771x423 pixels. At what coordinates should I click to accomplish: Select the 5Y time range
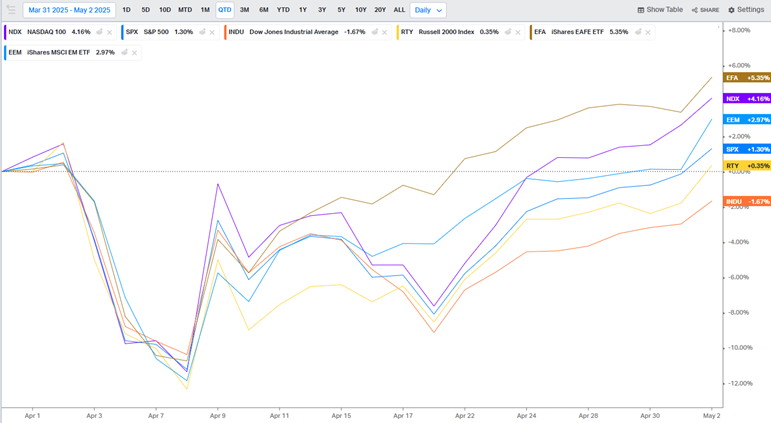[x=341, y=10]
